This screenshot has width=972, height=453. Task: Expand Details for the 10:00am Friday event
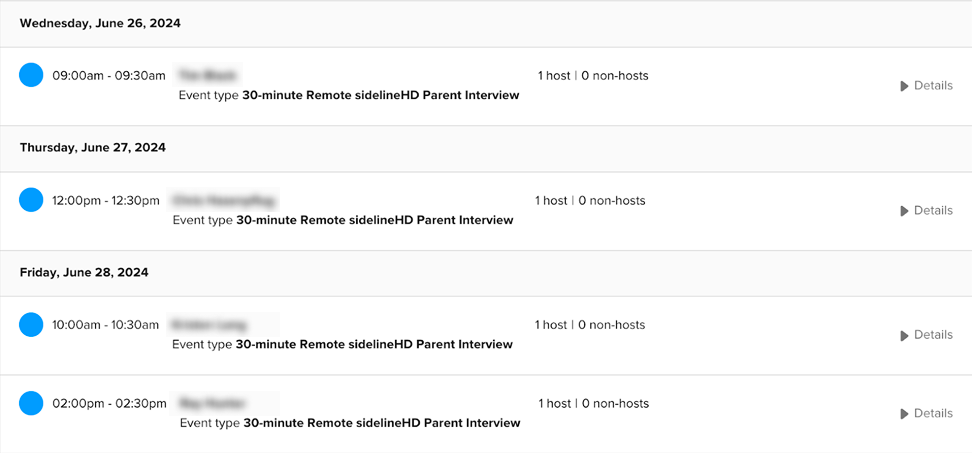[x=926, y=335]
